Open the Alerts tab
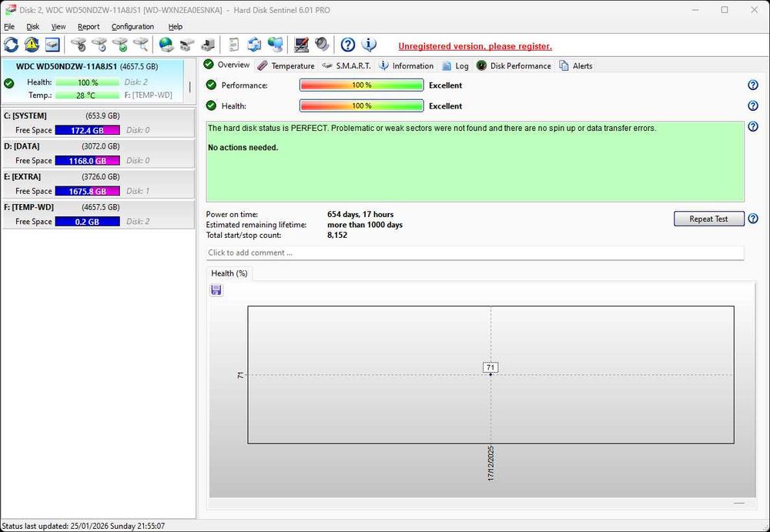The width and height of the screenshot is (770, 532). 576,65
